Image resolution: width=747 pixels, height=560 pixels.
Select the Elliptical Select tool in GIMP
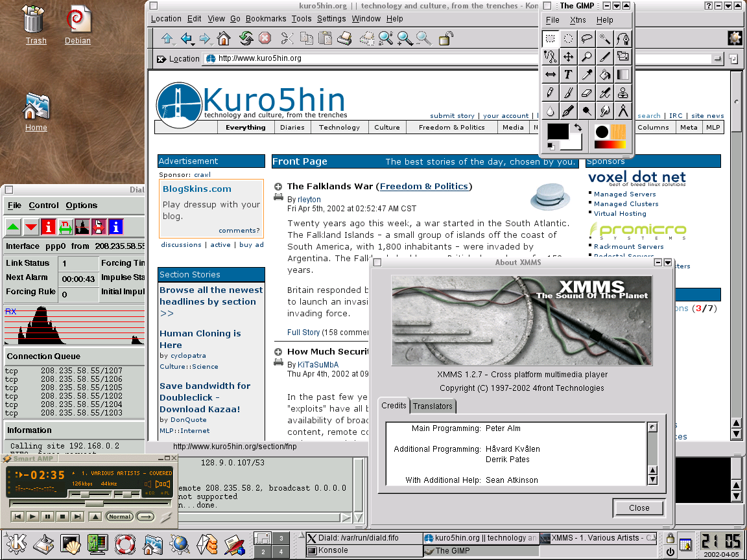(x=568, y=39)
